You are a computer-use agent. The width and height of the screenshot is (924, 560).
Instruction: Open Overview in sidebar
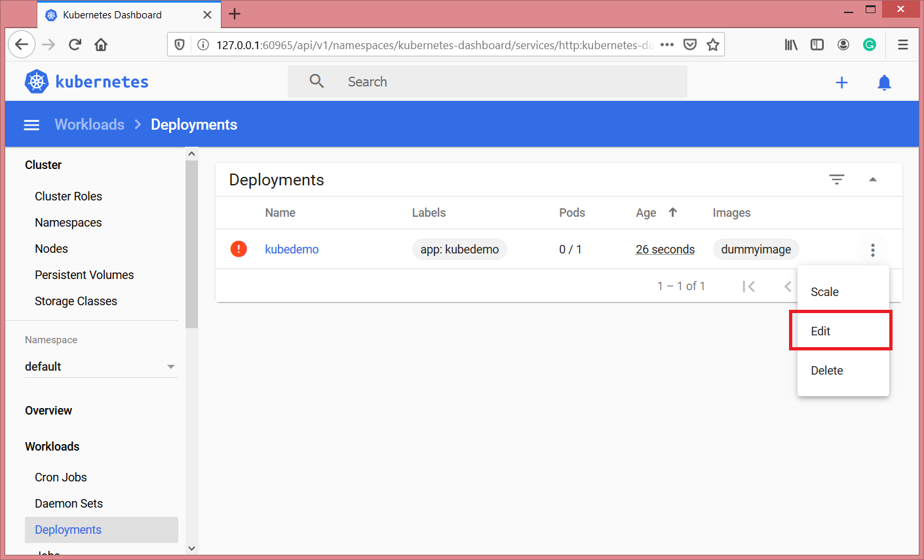click(x=48, y=411)
